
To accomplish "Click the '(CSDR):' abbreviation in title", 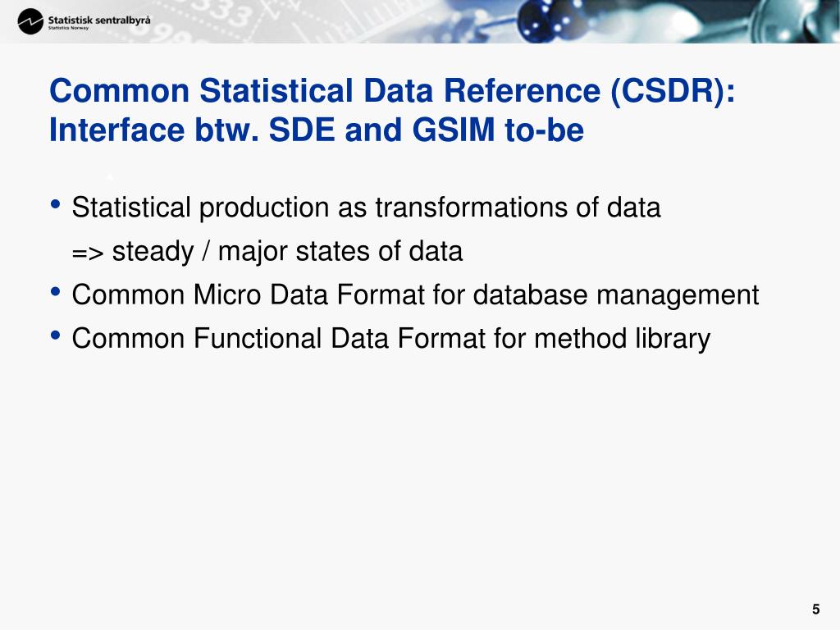I will coord(673,91).
